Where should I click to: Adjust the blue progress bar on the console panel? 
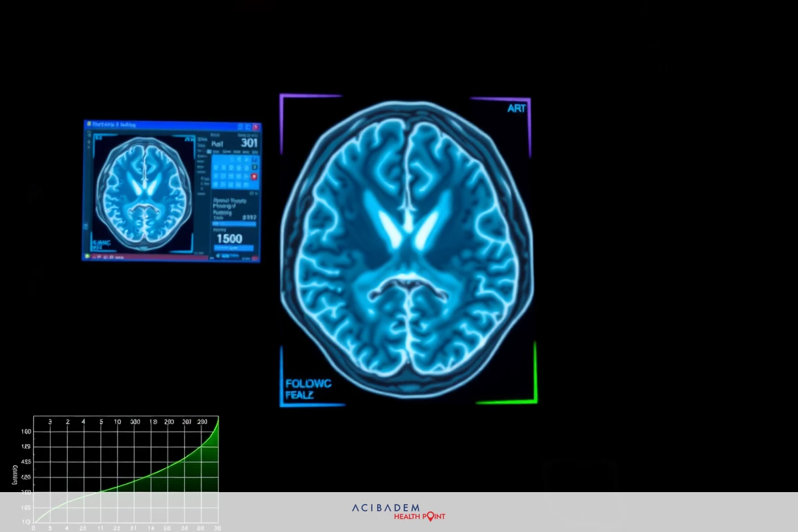(x=235, y=223)
